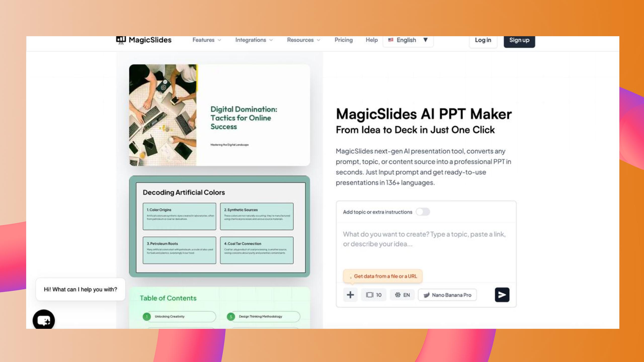Open the English language selector arrow
Screen dimensions: 644x362
[x=425, y=40]
